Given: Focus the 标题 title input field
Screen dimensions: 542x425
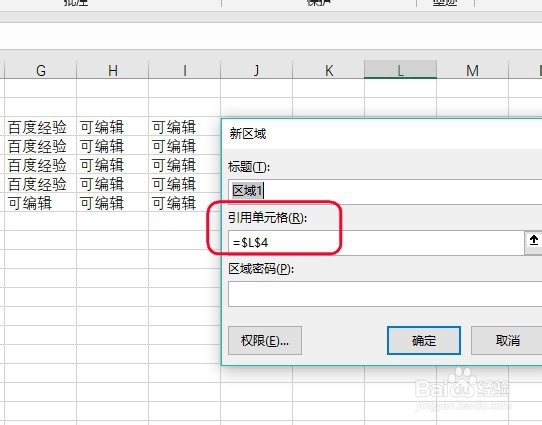Looking at the screenshot, I should pos(385,191).
